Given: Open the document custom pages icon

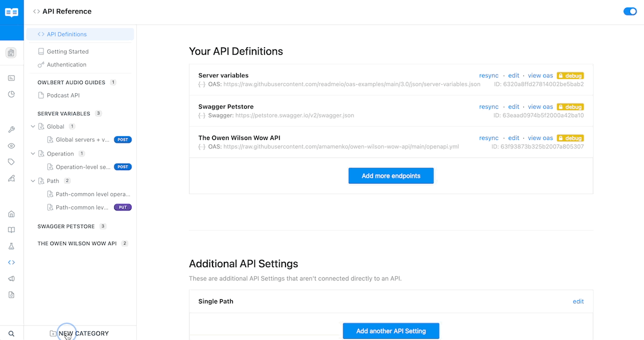Looking at the screenshot, I should (11, 295).
